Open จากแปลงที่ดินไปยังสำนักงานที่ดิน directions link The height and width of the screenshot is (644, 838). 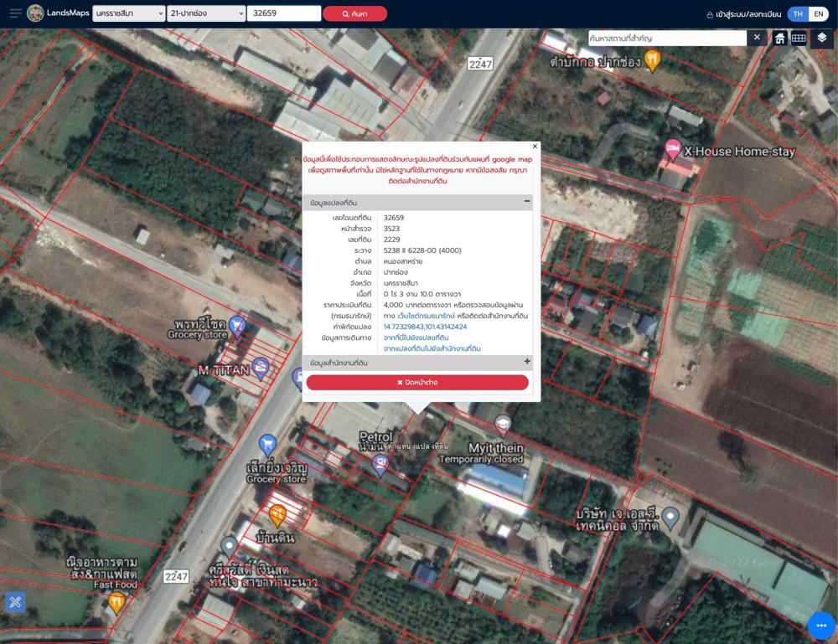[432, 348]
